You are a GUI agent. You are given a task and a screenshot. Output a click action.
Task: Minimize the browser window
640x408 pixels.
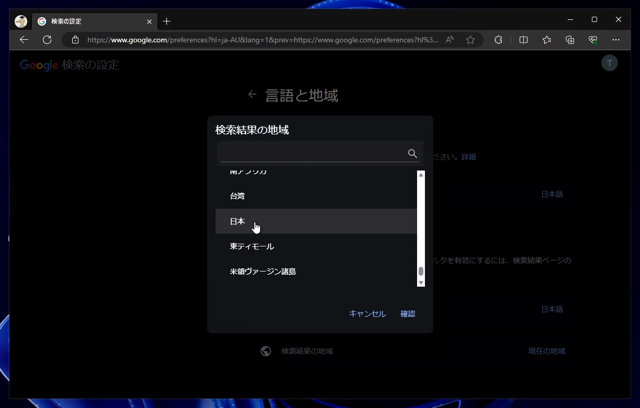point(570,19)
